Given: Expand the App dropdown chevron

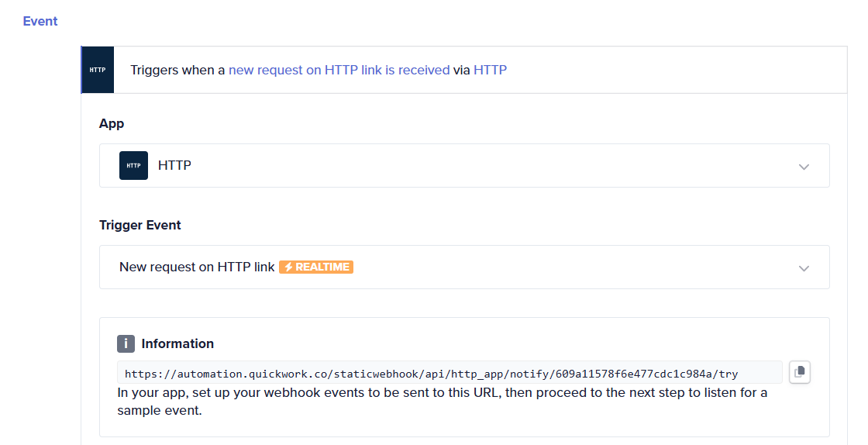Looking at the screenshot, I should pyautogui.click(x=804, y=167).
